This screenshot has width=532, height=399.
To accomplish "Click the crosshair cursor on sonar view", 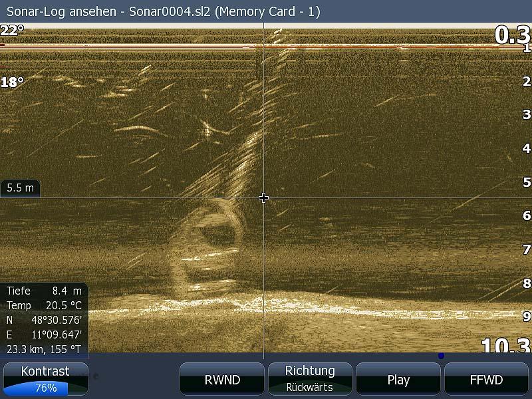I will [264, 198].
